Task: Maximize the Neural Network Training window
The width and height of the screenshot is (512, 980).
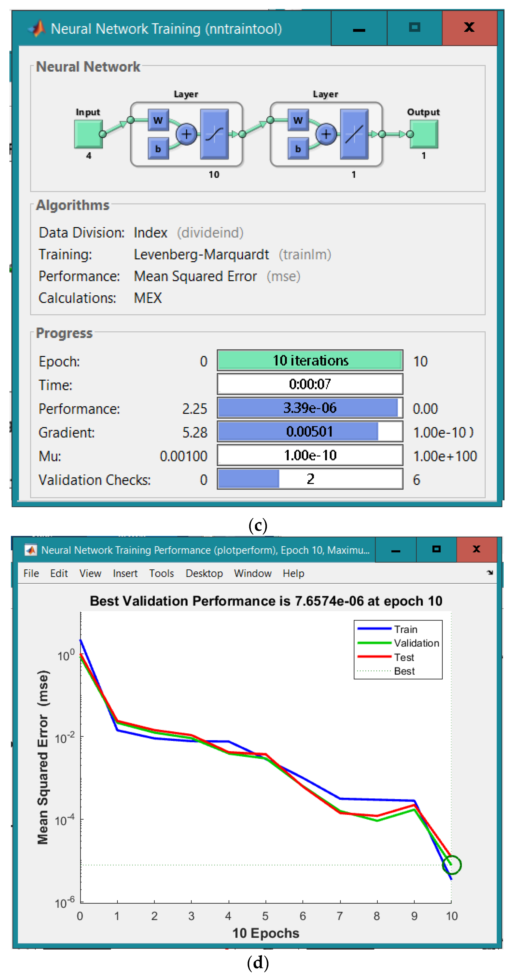Action: (414, 27)
